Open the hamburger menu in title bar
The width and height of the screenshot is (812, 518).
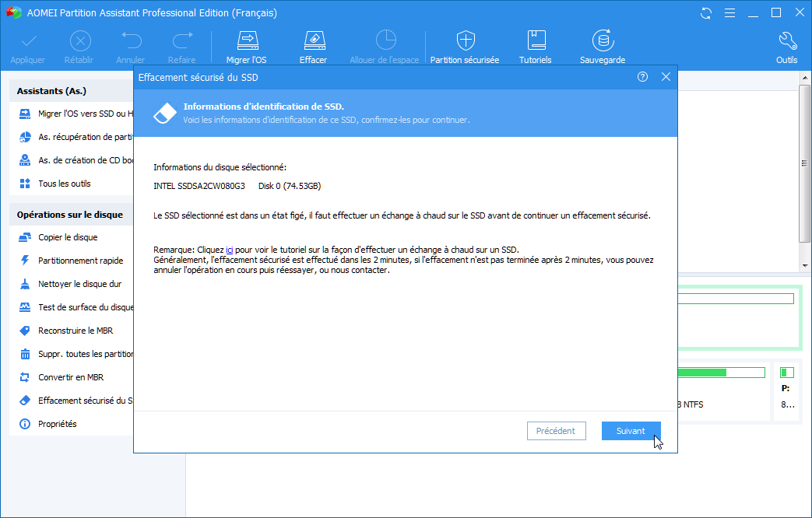729,13
